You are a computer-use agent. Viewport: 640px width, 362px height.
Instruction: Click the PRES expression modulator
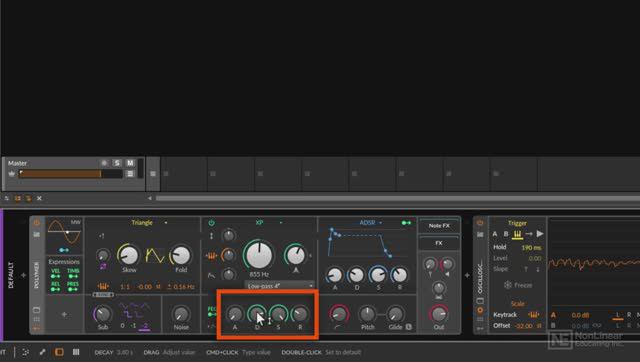tap(73, 286)
